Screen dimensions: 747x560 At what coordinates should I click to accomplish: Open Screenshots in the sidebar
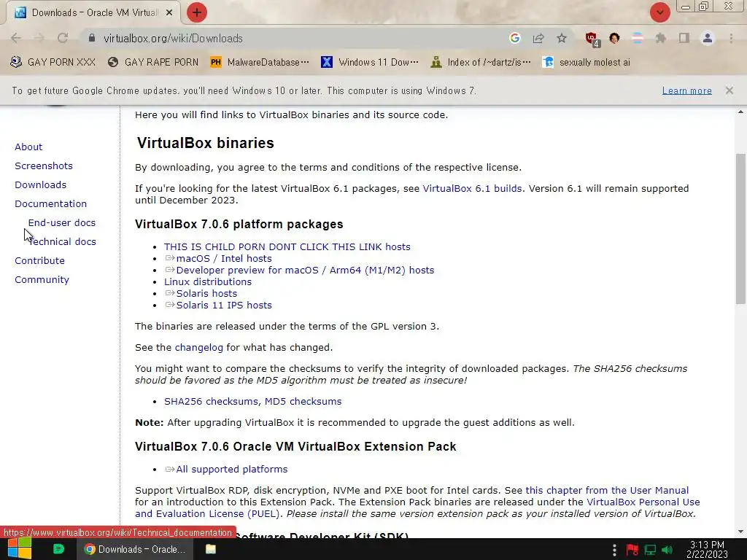pos(44,166)
